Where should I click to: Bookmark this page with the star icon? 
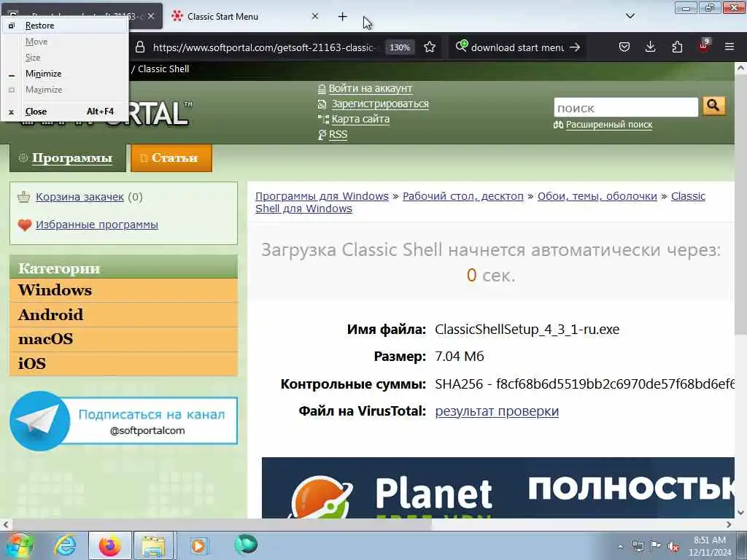(430, 47)
